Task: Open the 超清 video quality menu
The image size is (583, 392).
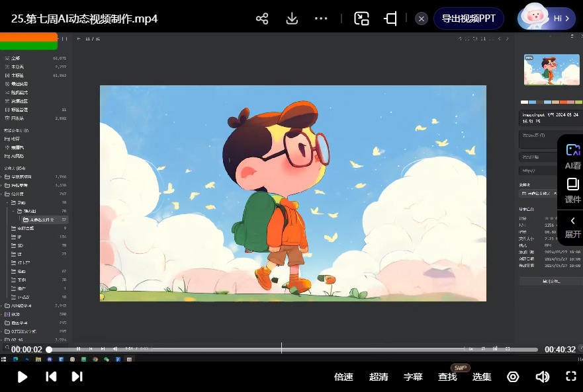Action: pyautogui.click(x=379, y=377)
